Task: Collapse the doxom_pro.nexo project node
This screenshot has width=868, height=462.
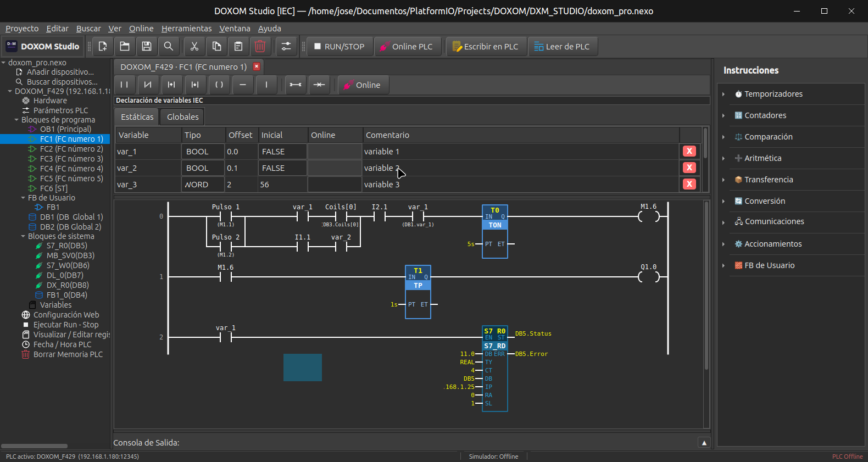Action: tap(4, 63)
